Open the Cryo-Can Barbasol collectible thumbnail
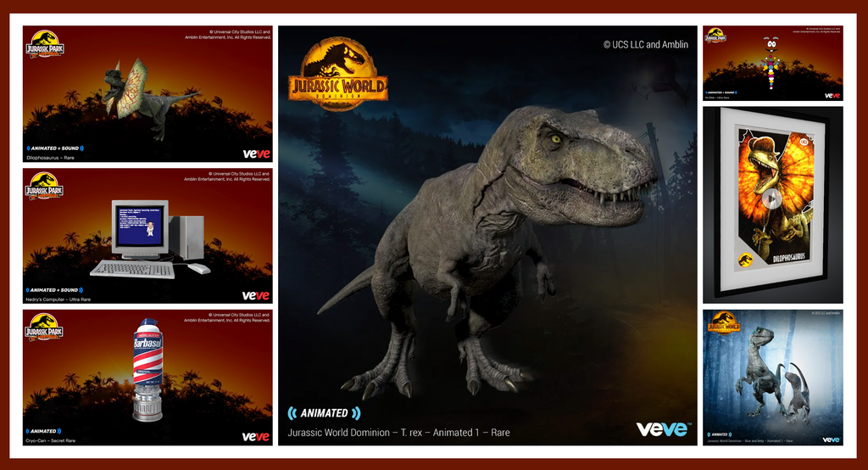This screenshot has width=868, height=470. coord(147,378)
